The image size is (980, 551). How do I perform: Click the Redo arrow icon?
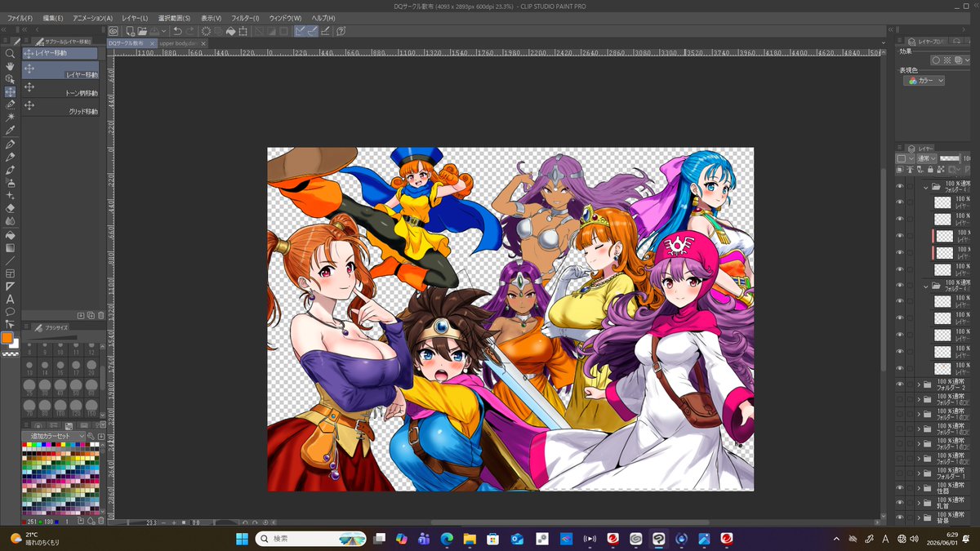pyautogui.click(x=189, y=31)
